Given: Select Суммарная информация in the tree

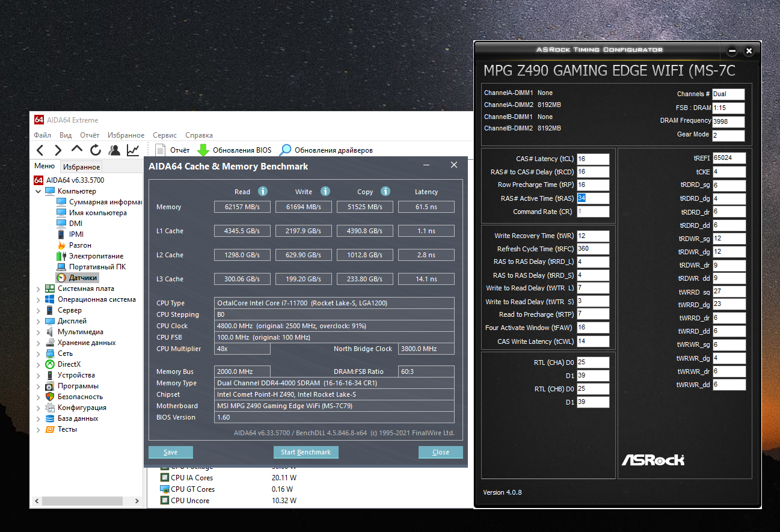Looking at the screenshot, I should 99,202.
